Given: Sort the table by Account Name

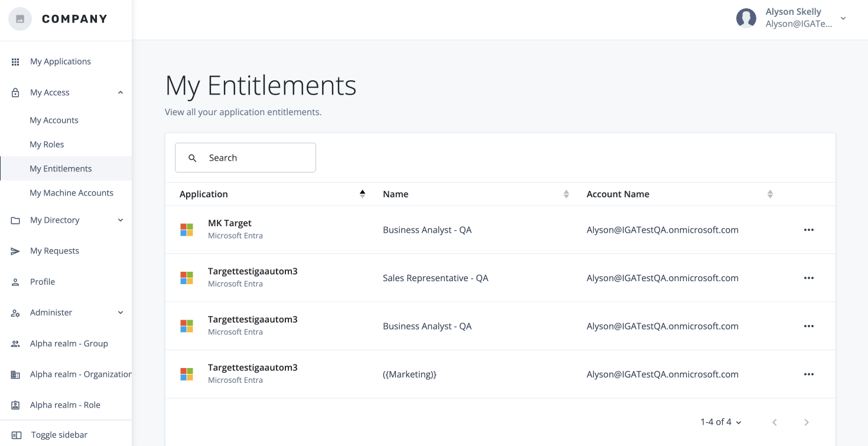Looking at the screenshot, I should coord(770,194).
